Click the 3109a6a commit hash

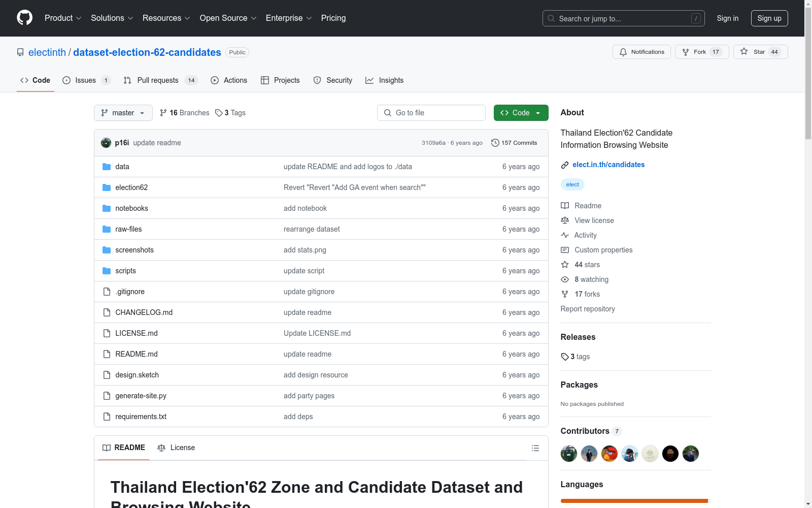(x=433, y=143)
